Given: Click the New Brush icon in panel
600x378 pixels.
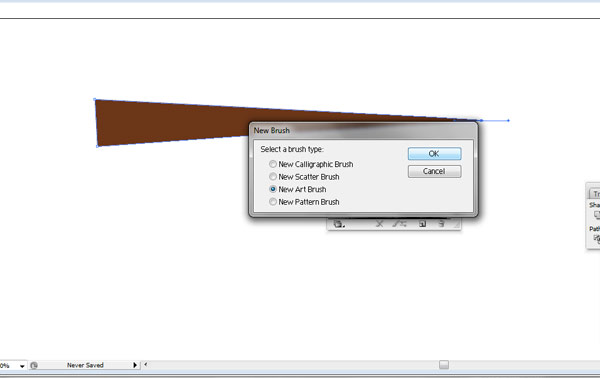Looking at the screenshot, I should (x=422, y=224).
